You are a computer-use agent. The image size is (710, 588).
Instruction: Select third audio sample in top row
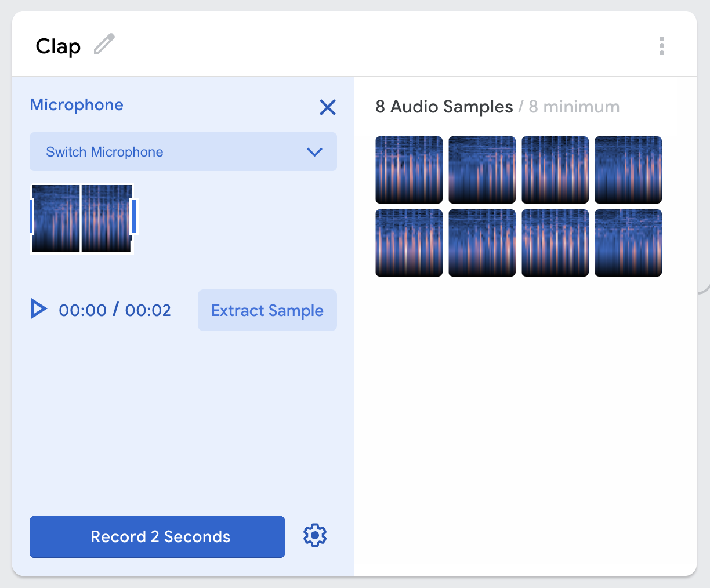[x=555, y=169]
